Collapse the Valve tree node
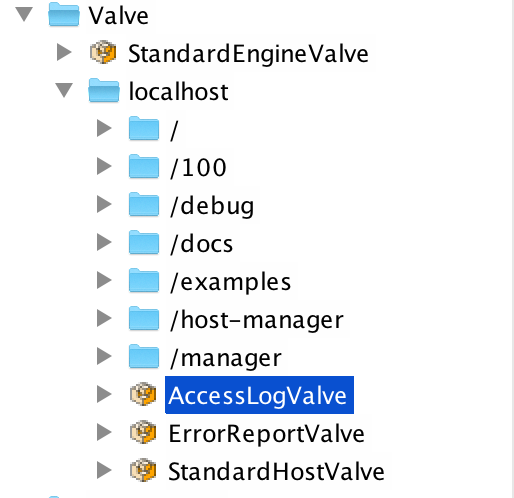 click(x=24, y=14)
